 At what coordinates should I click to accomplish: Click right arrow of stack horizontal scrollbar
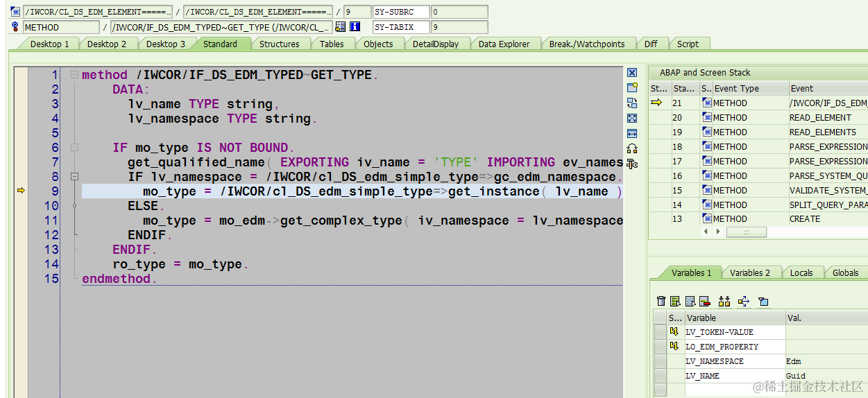pyautogui.click(x=718, y=232)
